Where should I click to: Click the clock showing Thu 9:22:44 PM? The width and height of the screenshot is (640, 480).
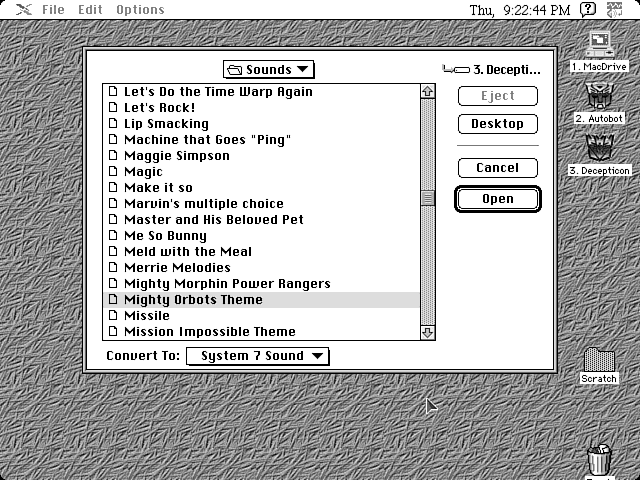[520, 10]
